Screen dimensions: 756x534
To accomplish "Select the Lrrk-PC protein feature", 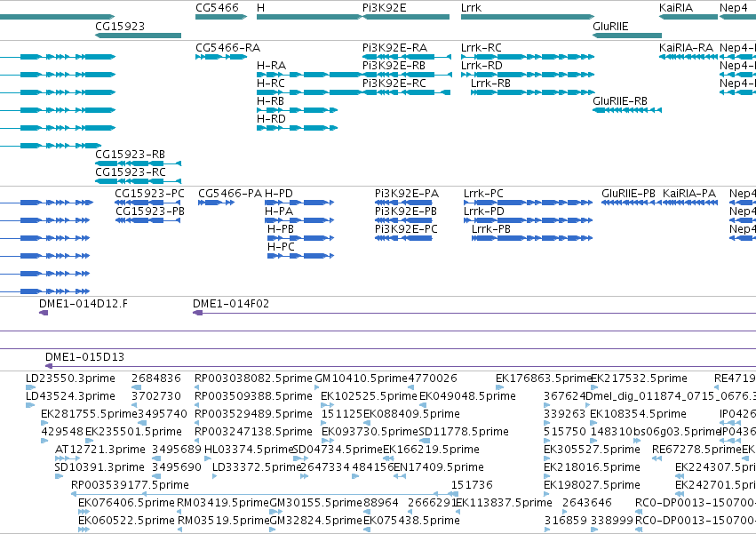I will pos(528,203).
